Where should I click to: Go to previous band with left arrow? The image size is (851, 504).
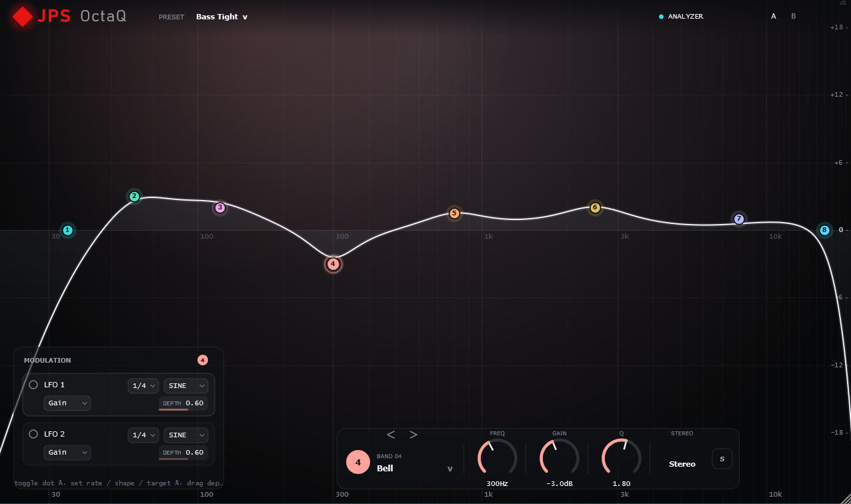click(x=391, y=435)
